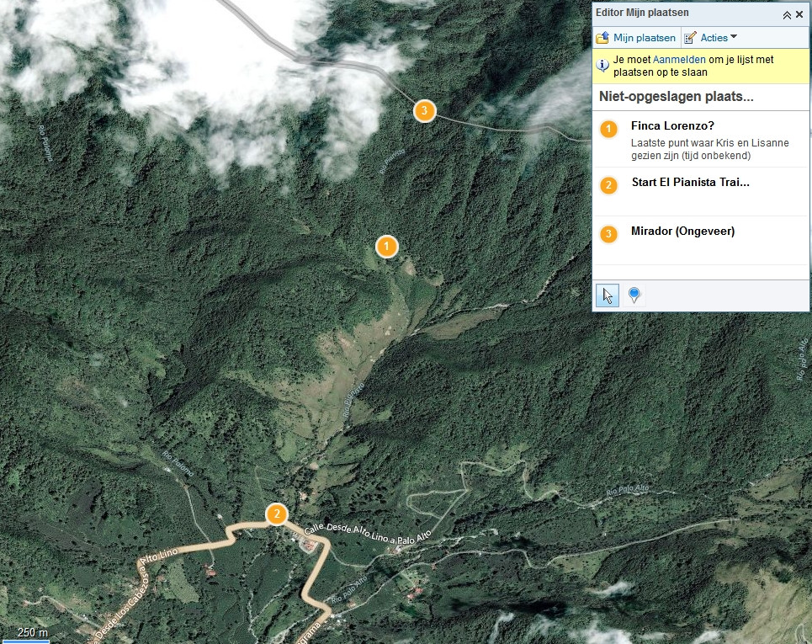Select the pointer cursor tool
The image size is (812, 644).
(x=607, y=295)
